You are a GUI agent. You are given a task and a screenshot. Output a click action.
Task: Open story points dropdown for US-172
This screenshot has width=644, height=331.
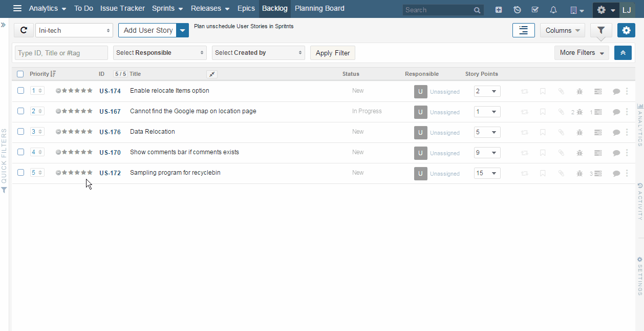487,173
